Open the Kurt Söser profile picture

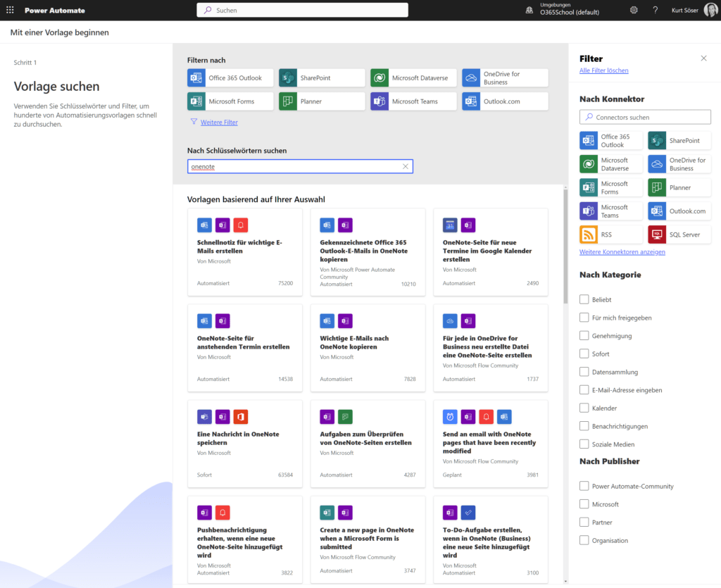[x=711, y=10]
